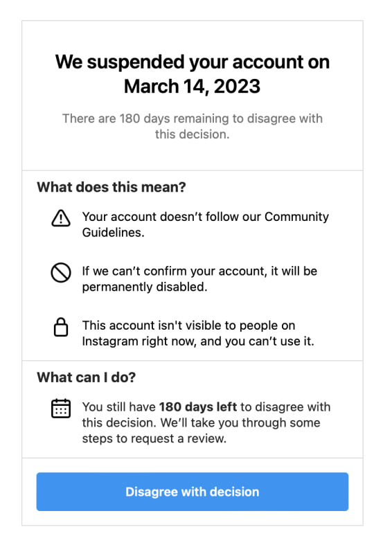This screenshot has height=554, width=392.
Task: Select the suspended account title text
Action: tap(193, 74)
